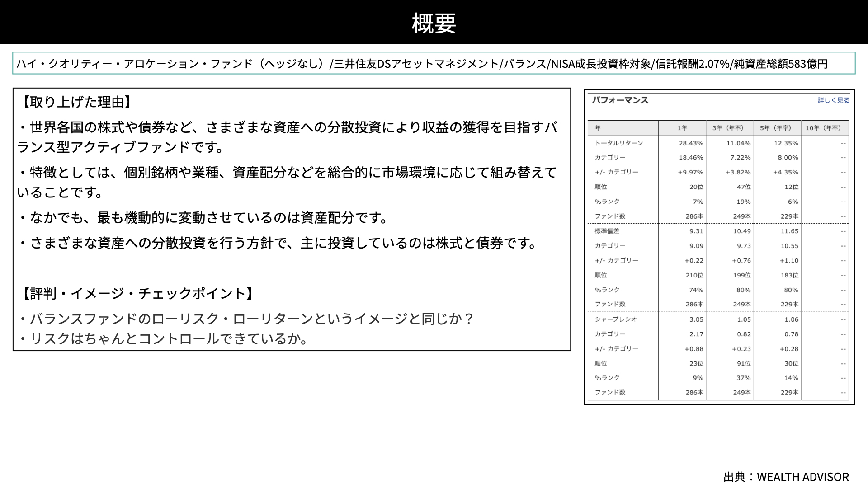
Task: Click the 【取り上げた理由】 heading
Action: click(x=77, y=102)
